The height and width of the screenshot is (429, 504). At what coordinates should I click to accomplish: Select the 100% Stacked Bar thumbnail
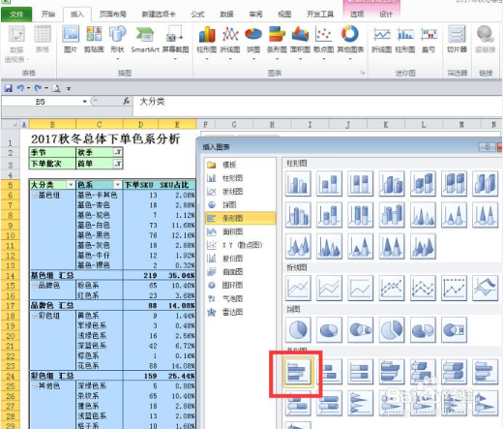pos(360,372)
